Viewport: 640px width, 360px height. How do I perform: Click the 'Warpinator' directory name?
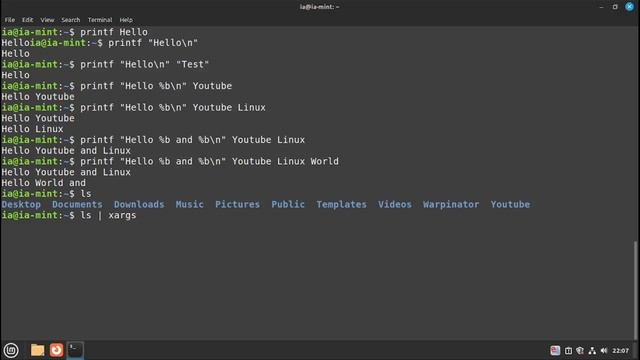click(451, 204)
